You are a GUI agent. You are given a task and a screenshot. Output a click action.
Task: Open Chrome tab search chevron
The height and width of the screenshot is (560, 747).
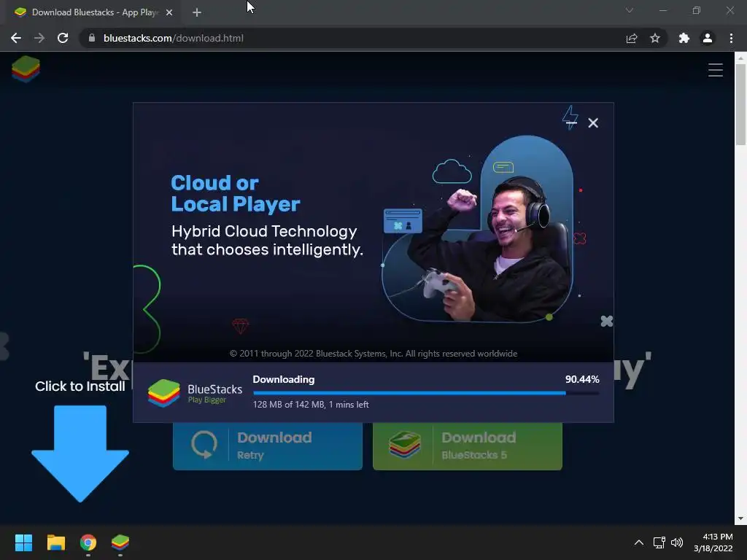pos(630,10)
